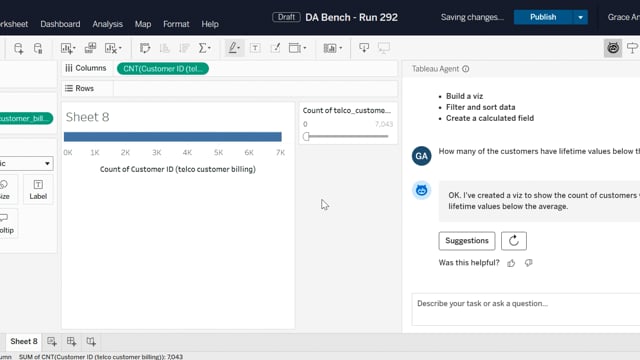Click the info icon beside Tableau Agent
The height and width of the screenshot is (360, 640).
[x=466, y=69]
